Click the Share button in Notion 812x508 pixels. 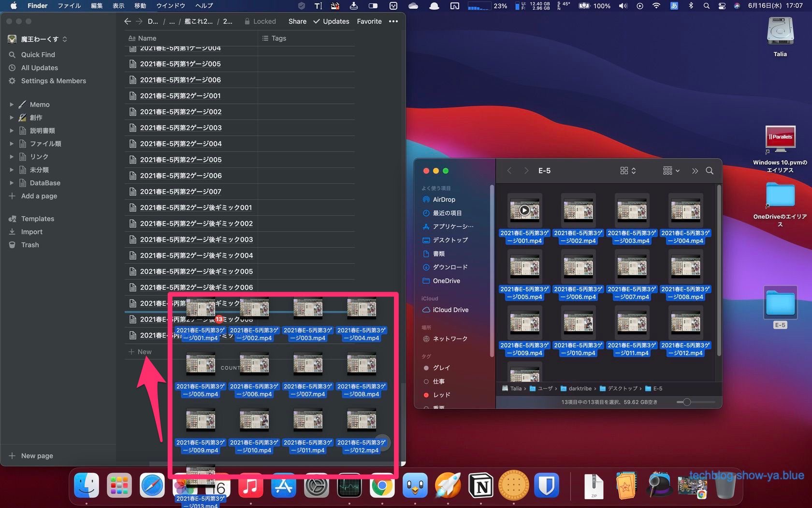click(297, 21)
